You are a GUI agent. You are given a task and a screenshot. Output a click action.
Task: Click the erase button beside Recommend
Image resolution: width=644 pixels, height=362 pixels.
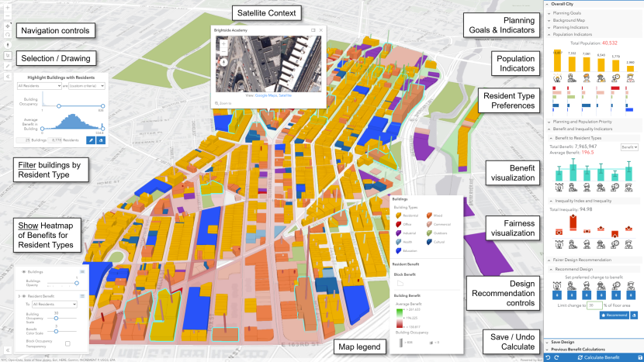(634, 315)
